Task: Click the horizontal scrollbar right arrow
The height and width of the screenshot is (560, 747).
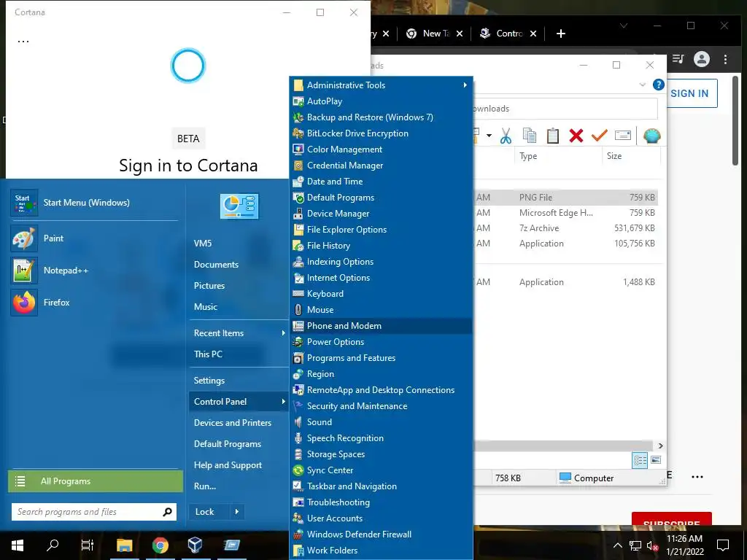Action: 661,446
